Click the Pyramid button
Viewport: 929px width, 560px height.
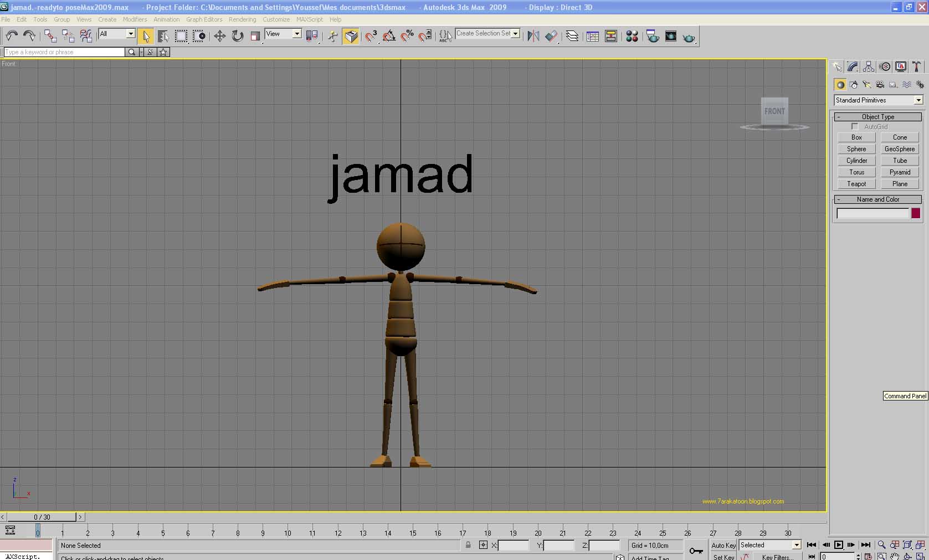click(900, 172)
